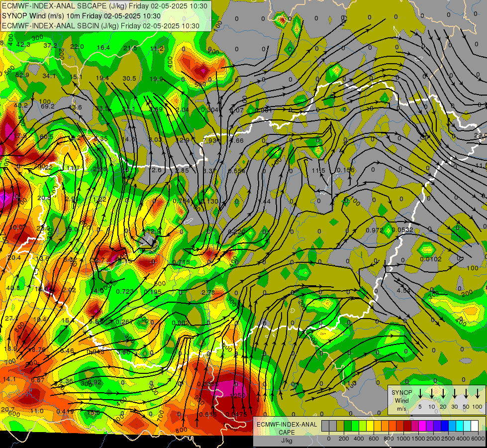Image resolution: width=487 pixels, height=448 pixels.
Task: Click the 2500 tick label on CAPE scale
Action: (x=448, y=439)
